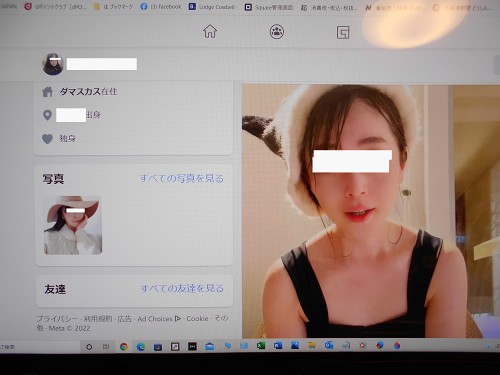This screenshot has height=375, width=500.
Task: Open the Gaming icon in navigation bar
Action: click(343, 32)
